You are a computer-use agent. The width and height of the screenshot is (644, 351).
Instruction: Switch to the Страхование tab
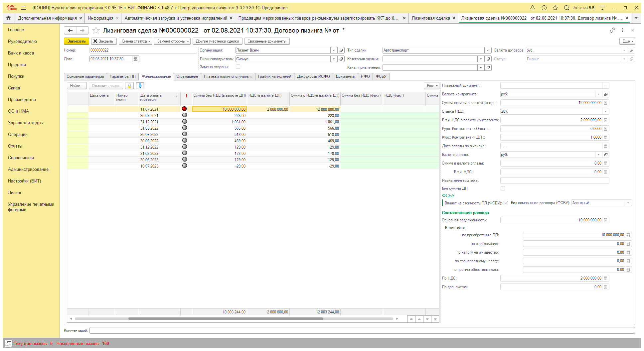(187, 76)
